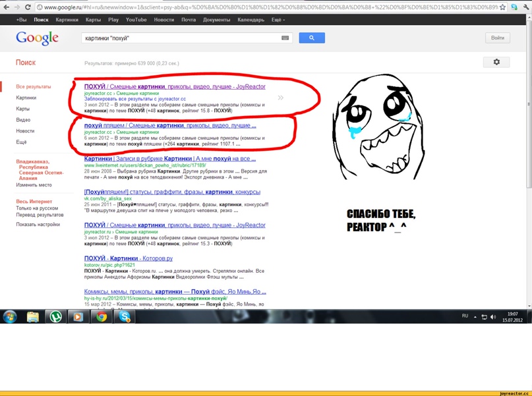Open Картинки in the Google top bar

67,20
